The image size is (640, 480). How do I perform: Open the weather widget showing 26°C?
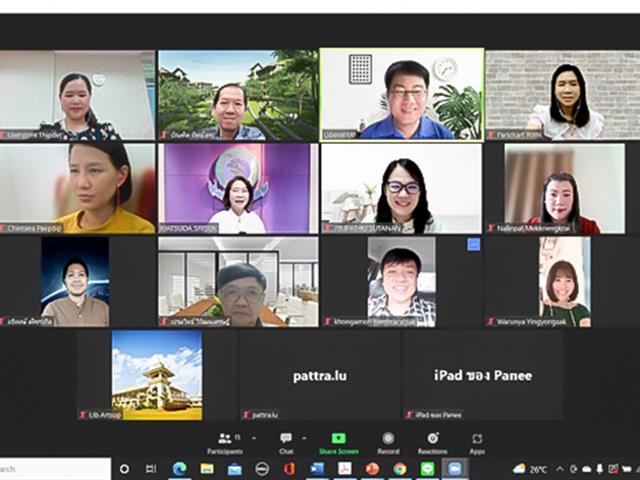(x=530, y=469)
